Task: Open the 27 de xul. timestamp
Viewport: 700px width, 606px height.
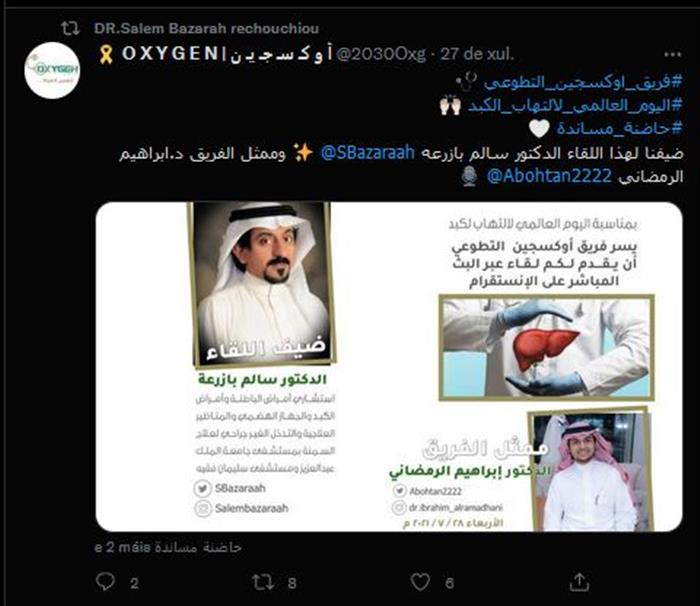Action: tap(477, 54)
